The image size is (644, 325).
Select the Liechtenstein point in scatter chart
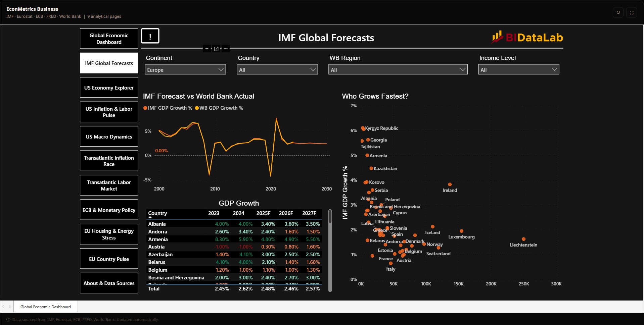pyautogui.click(x=524, y=239)
